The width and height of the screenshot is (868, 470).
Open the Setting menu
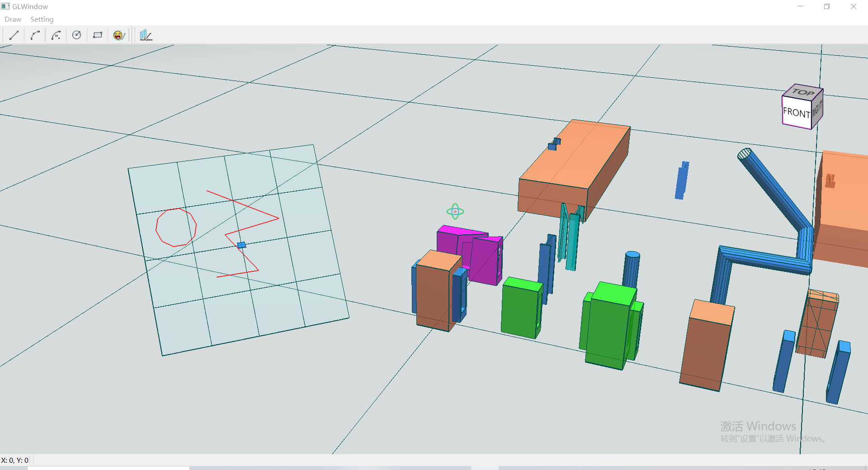tap(42, 19)
